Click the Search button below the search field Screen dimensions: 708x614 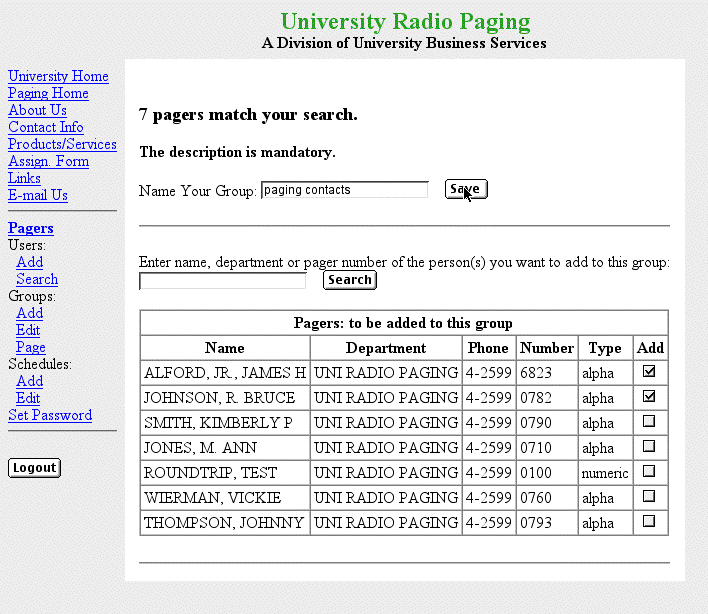coord(350,280)
